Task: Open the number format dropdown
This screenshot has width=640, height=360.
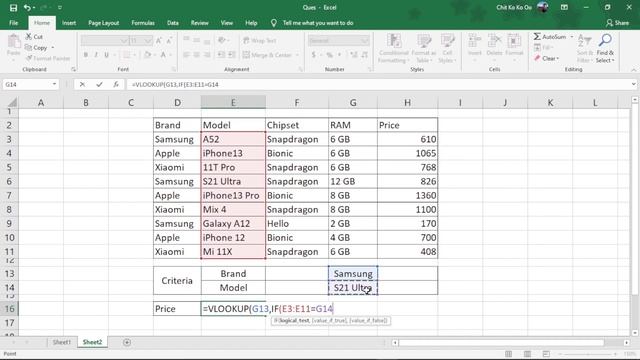Action: 364,40
